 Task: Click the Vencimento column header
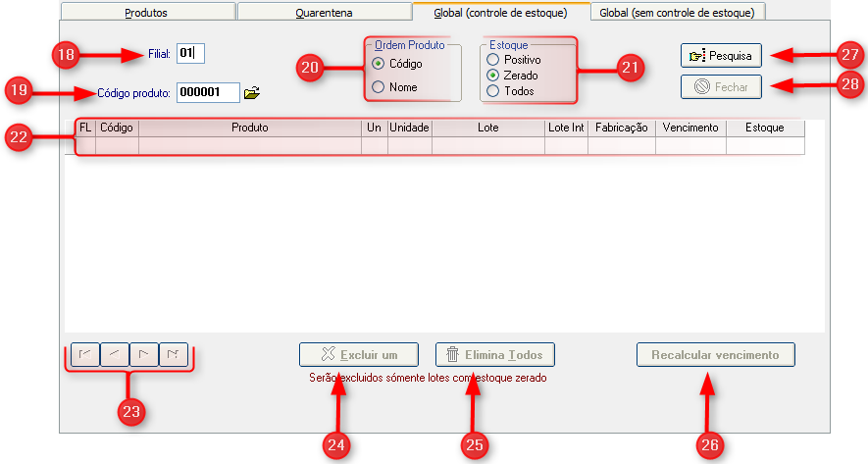(x=690, y=128)
